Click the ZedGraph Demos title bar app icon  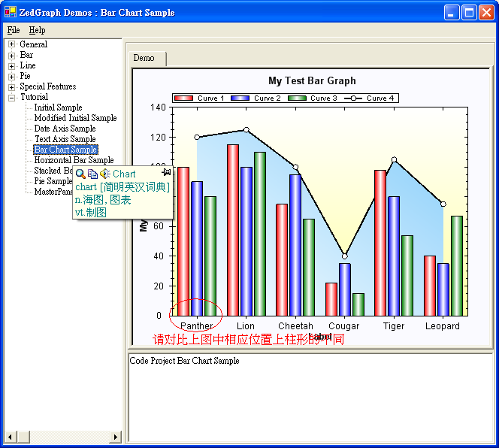[x=11, y=12]
